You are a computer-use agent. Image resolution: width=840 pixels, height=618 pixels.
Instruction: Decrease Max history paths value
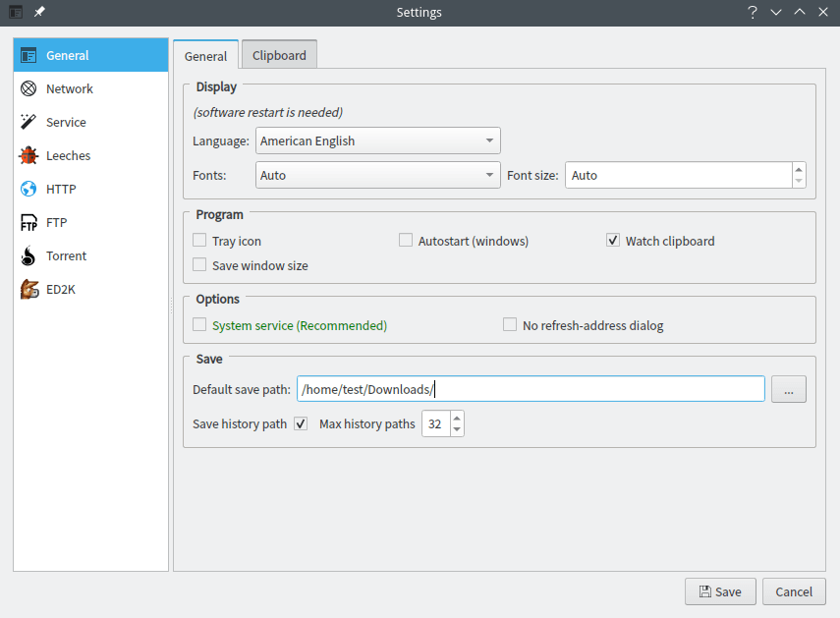point(457,429)
